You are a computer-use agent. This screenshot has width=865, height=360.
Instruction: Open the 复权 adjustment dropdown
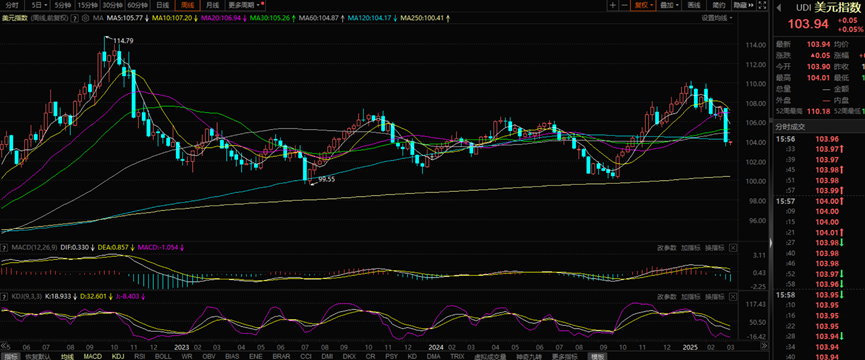643,5
